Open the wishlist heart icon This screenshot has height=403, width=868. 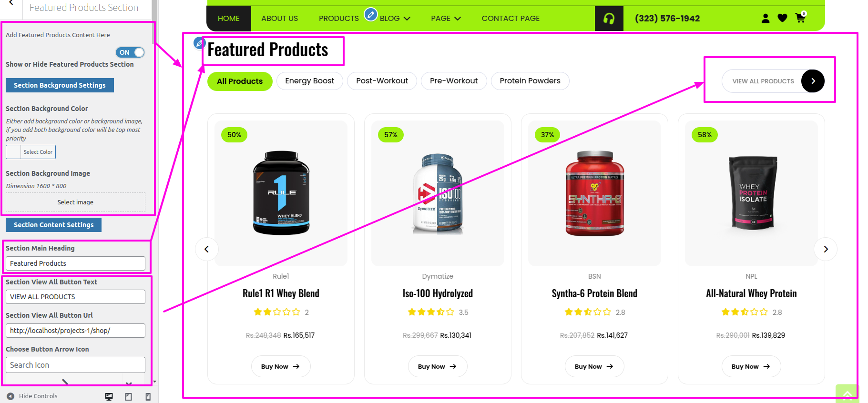pos(782,18)
